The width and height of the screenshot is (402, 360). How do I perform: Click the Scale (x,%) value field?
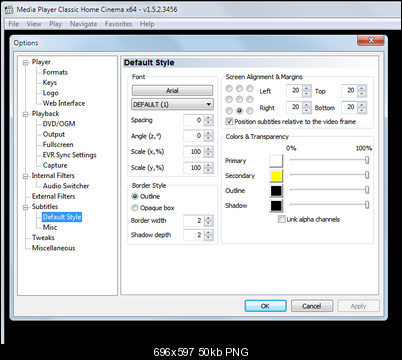(194, 152)
